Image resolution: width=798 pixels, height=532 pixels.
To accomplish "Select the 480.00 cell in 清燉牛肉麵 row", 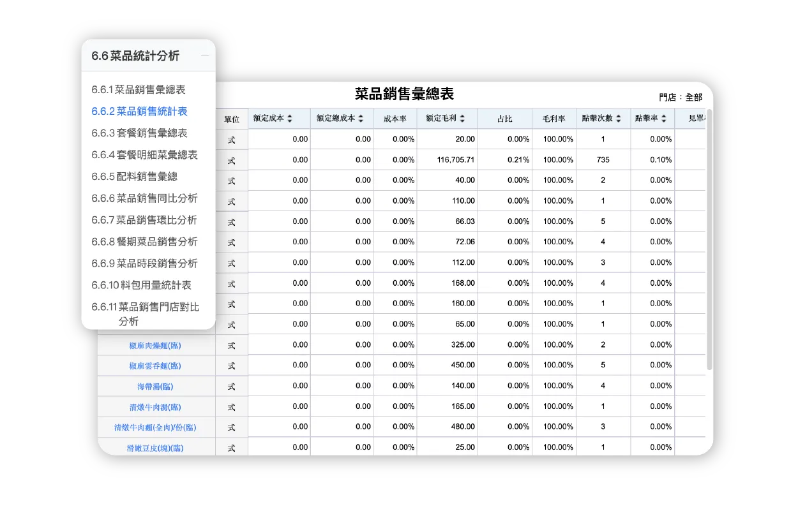I will (x=447, y=427).
